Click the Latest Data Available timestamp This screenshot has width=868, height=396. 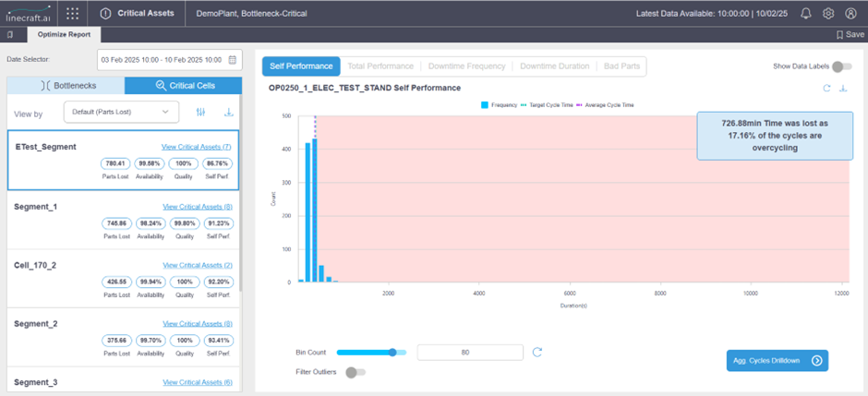click(x=711, y=14)
